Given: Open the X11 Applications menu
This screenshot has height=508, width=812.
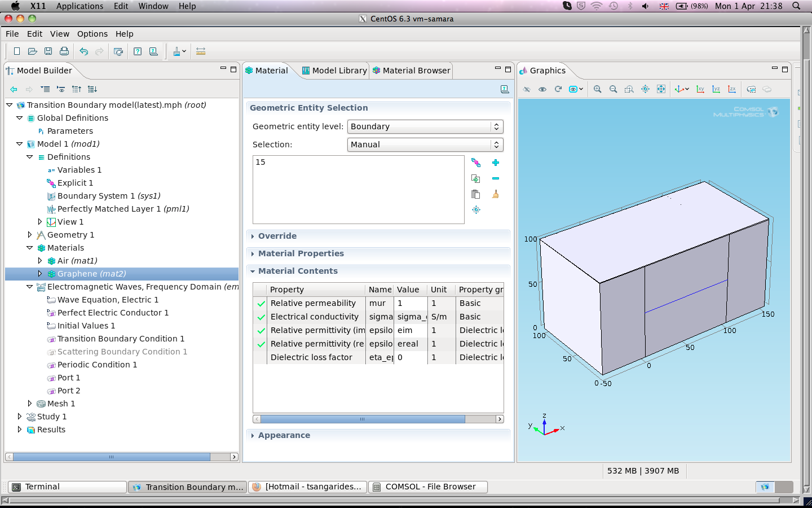Looking at the screenshot, I should click(80, 6).
